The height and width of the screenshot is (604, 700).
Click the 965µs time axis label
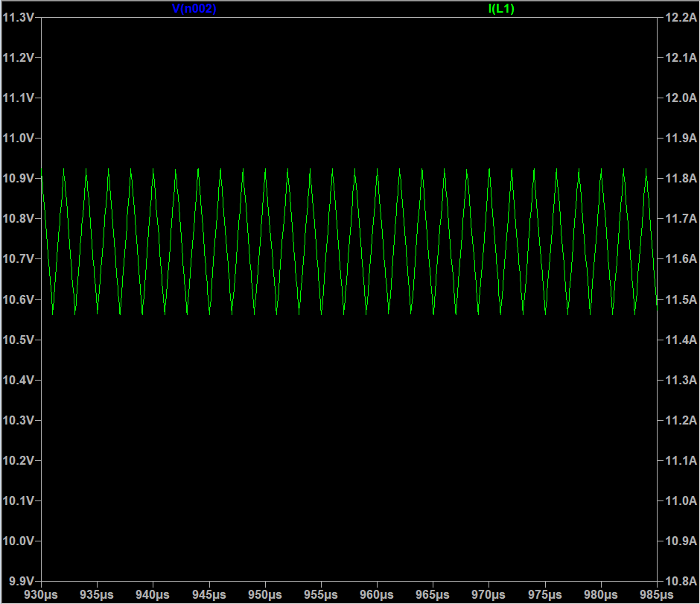point(433,595)
